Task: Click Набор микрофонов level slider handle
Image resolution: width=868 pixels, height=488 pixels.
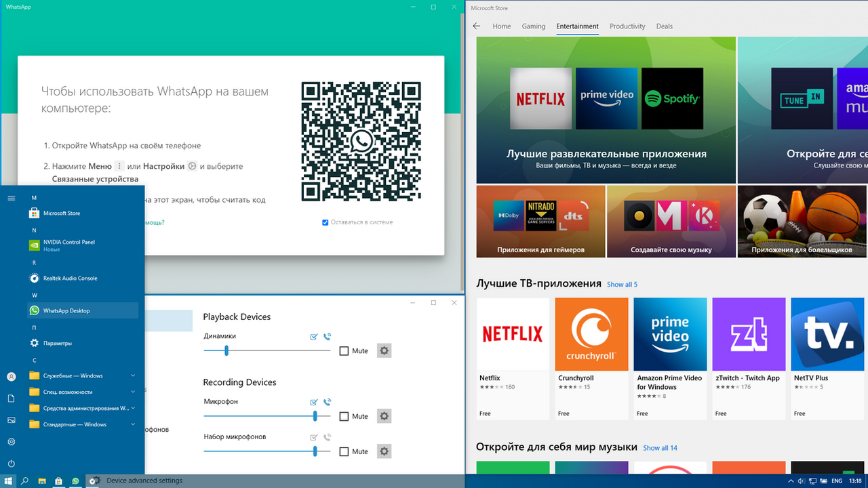Action: [x=315, y=451]
